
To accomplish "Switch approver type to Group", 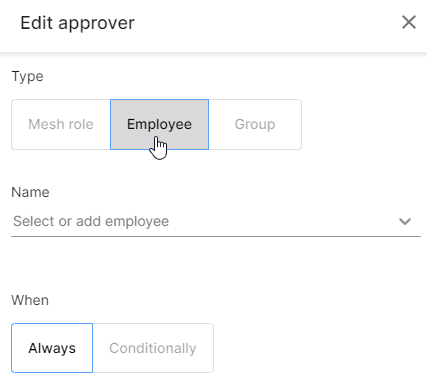I will point(255,124).
